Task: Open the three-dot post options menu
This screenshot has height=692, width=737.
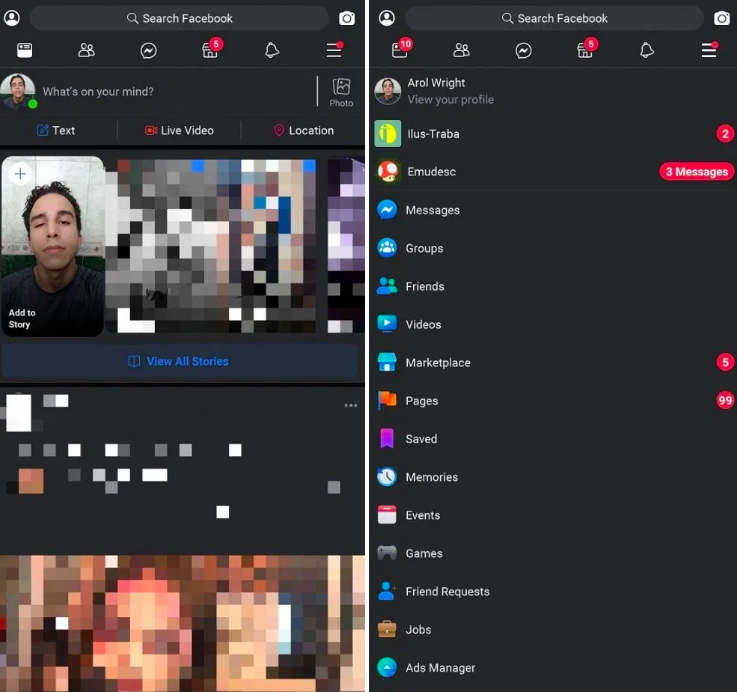Action: [x=350, y=405]
